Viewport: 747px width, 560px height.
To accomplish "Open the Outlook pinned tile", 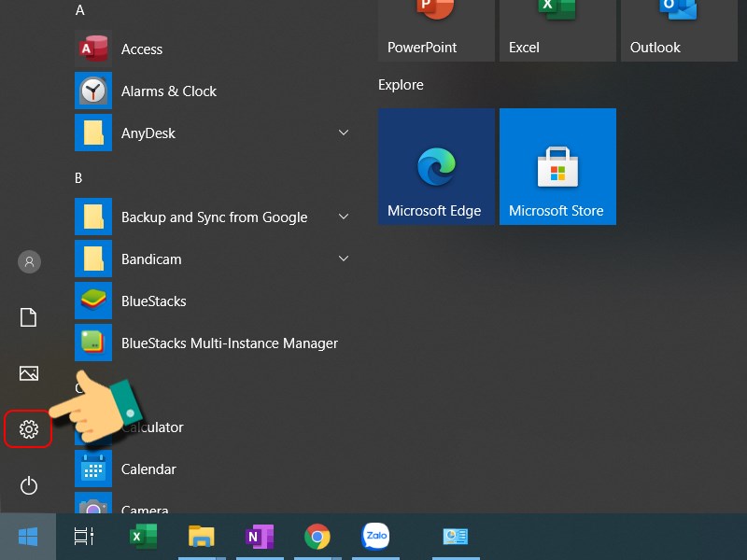I will 680,31.
